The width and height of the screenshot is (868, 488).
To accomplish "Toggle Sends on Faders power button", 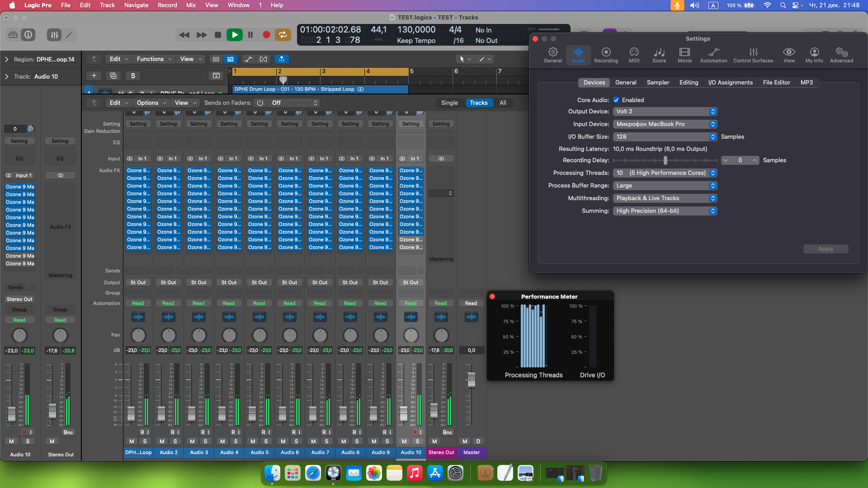I will 260,103.
